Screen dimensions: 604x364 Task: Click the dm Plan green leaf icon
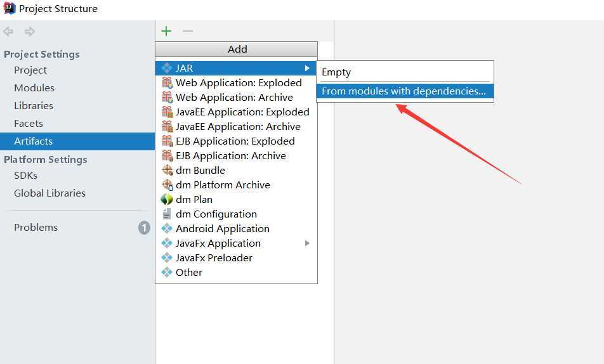click(x=167, y=200)
